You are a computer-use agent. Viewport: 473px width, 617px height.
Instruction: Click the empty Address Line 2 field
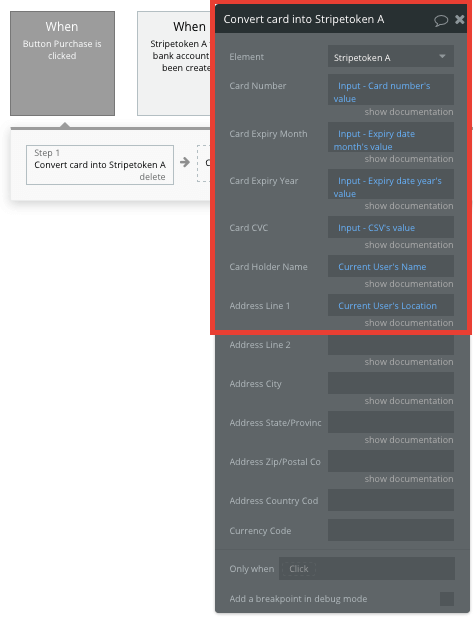pyautogui.click(x=391, y=345)
